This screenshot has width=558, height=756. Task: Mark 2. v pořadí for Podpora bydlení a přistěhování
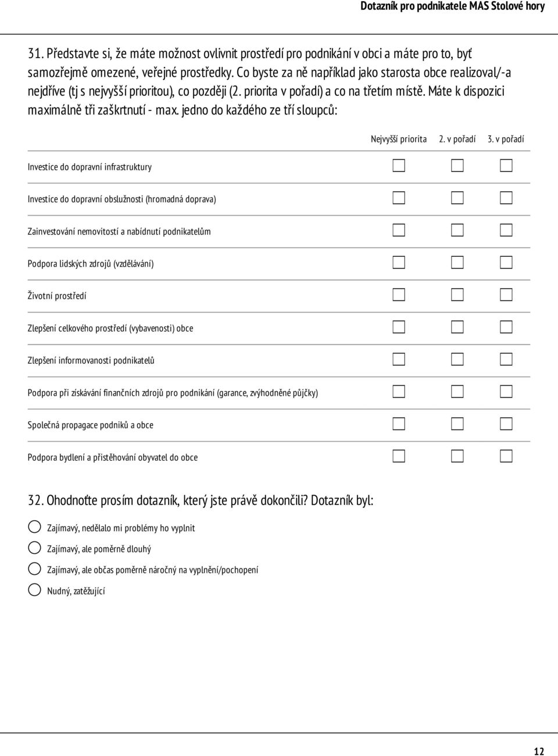(457, 456)
